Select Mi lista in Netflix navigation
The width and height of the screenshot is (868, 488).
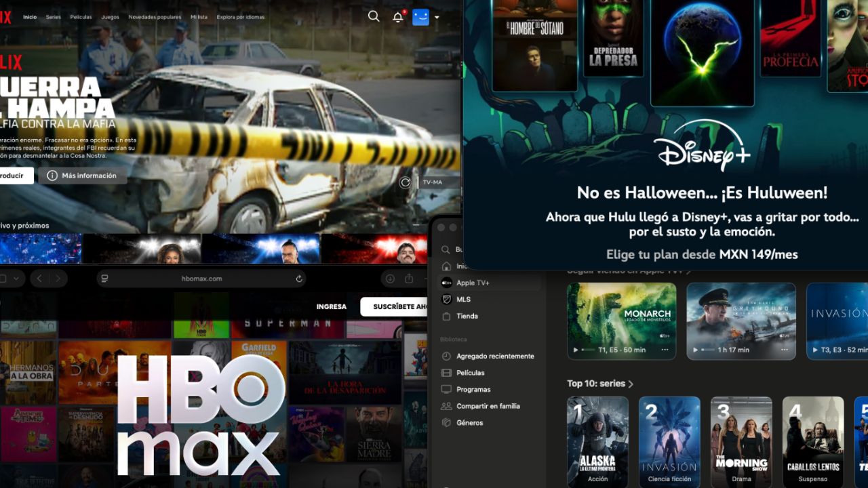(x=199, y=17)
